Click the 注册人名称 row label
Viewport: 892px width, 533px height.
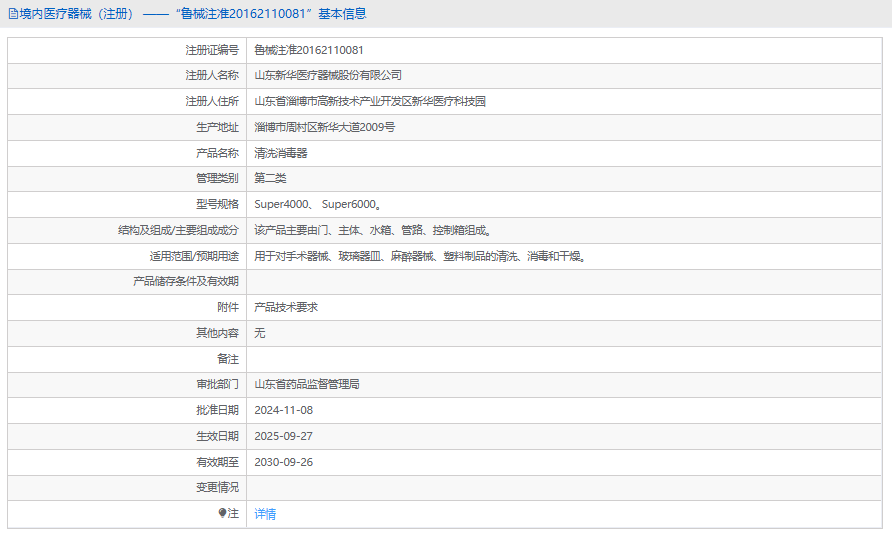tap(212, 75)
